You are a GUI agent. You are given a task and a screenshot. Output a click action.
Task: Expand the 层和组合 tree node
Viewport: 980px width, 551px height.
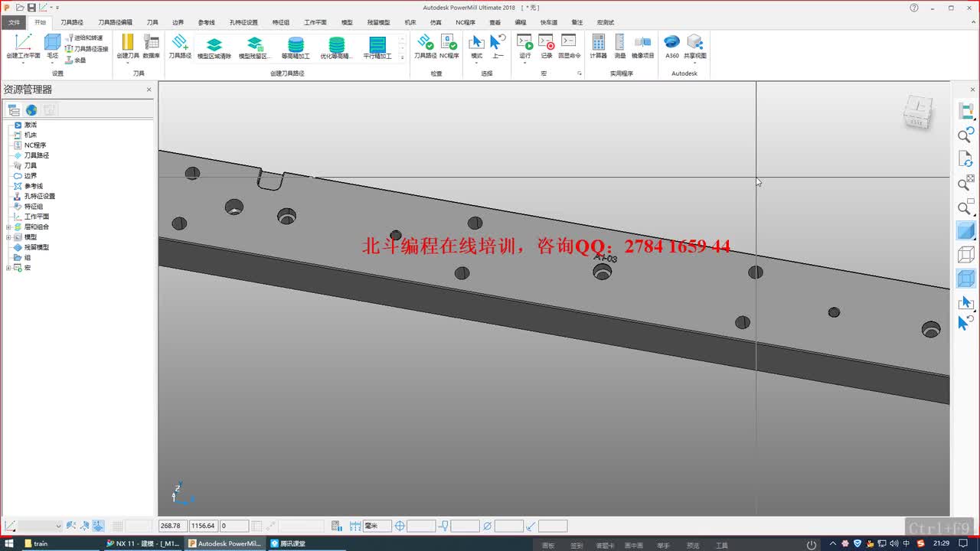8,227
